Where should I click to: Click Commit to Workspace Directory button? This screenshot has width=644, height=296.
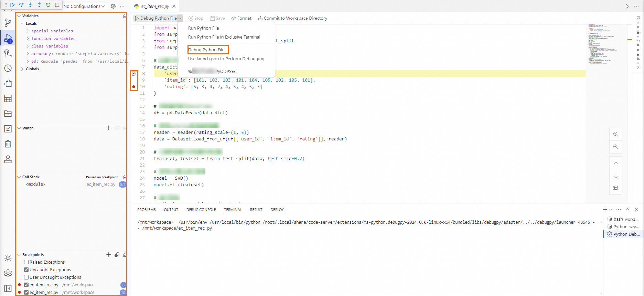tap(293, 18)
